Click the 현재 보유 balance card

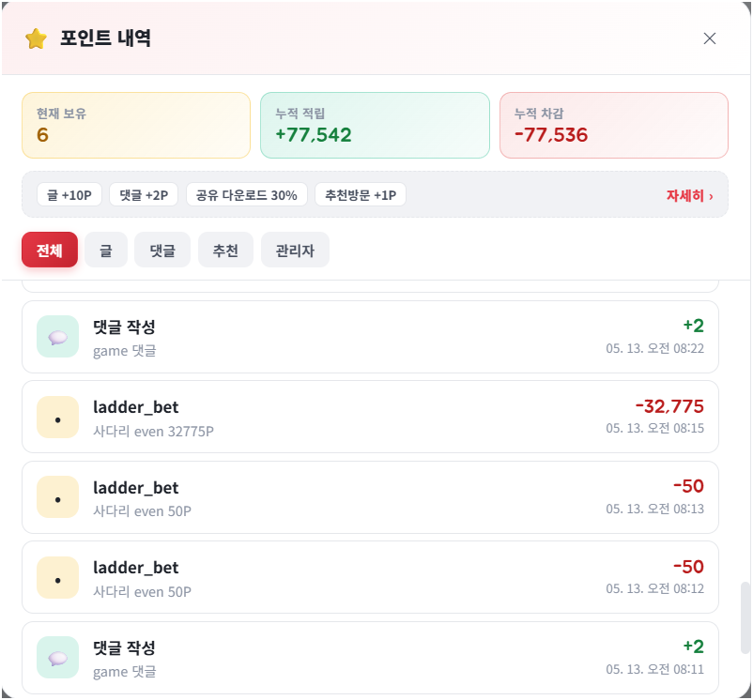(x=136, y=125)
